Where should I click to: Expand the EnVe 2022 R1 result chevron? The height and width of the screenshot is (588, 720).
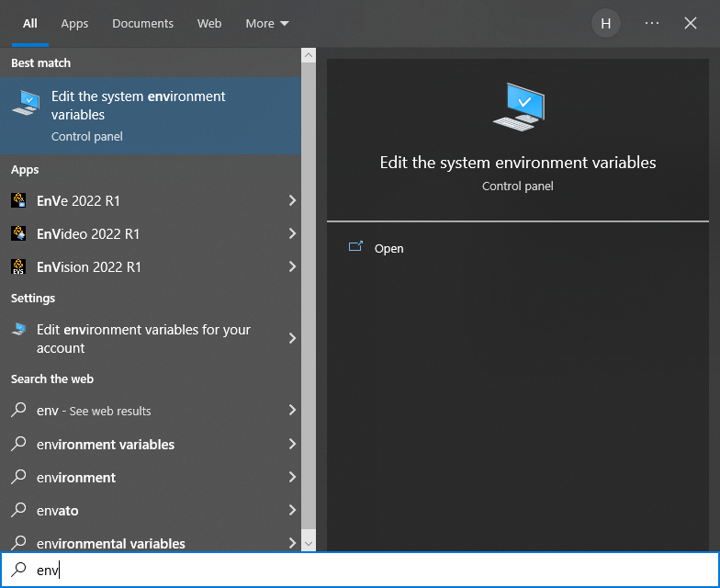(x=292, y=200)
